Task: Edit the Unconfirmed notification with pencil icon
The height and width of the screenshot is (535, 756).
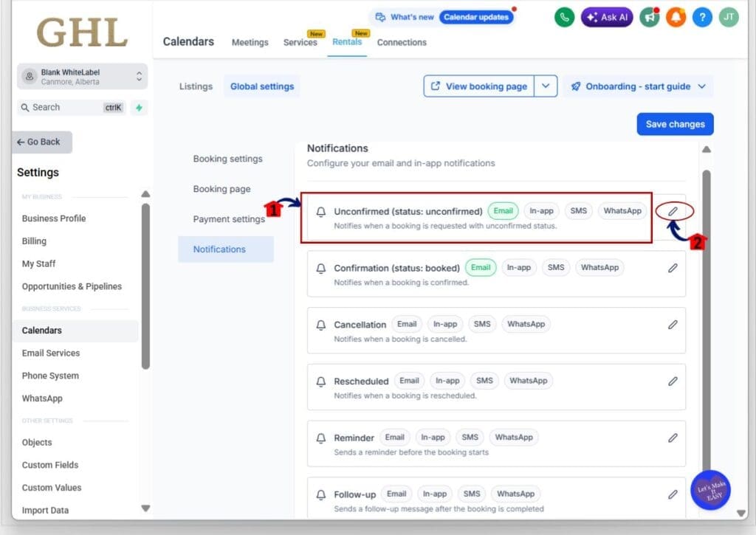Action: click(x=673, y=211)
